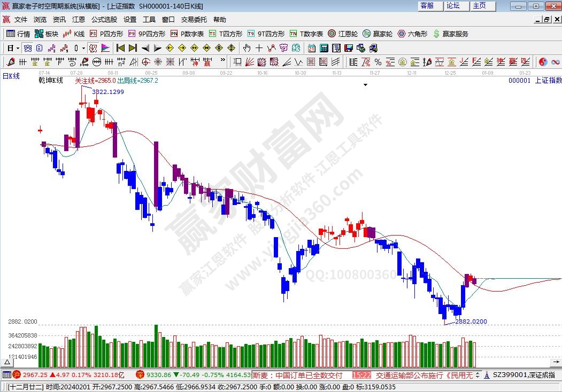Open the 交易委托 menu
Screen dimensions: 562x392
click(194, 19)
